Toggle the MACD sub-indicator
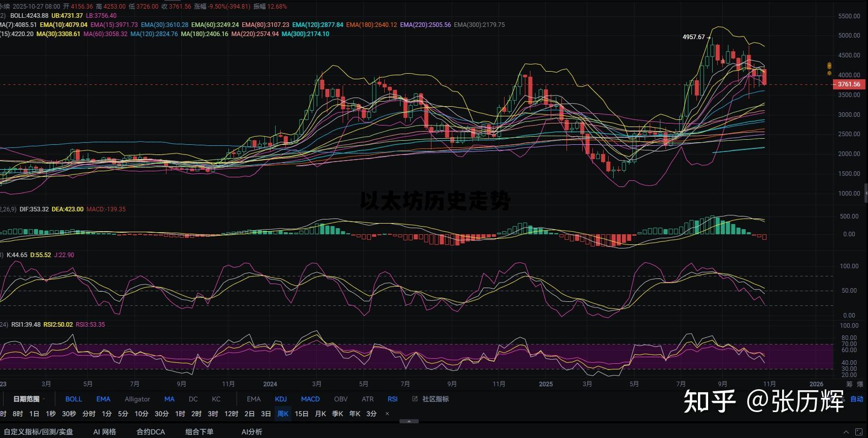Viewport: 868px width, 438px height. pyautogui.click(x=310, y=399)
